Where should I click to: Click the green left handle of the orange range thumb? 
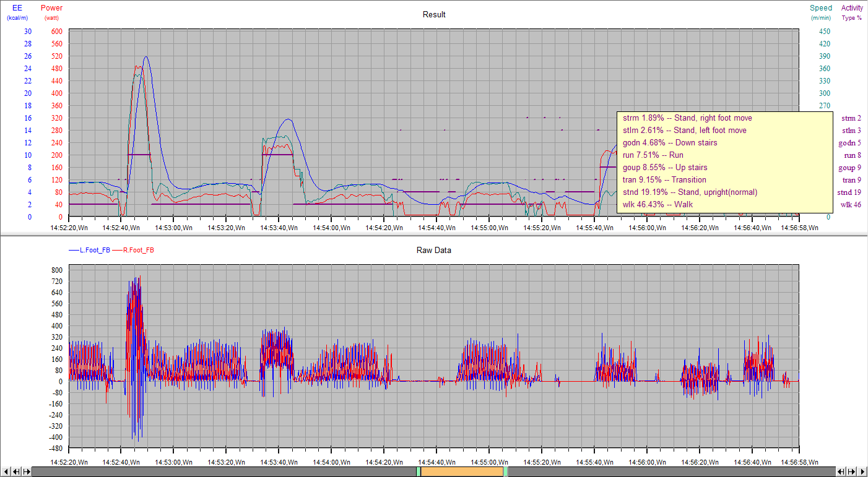(419, 471)
